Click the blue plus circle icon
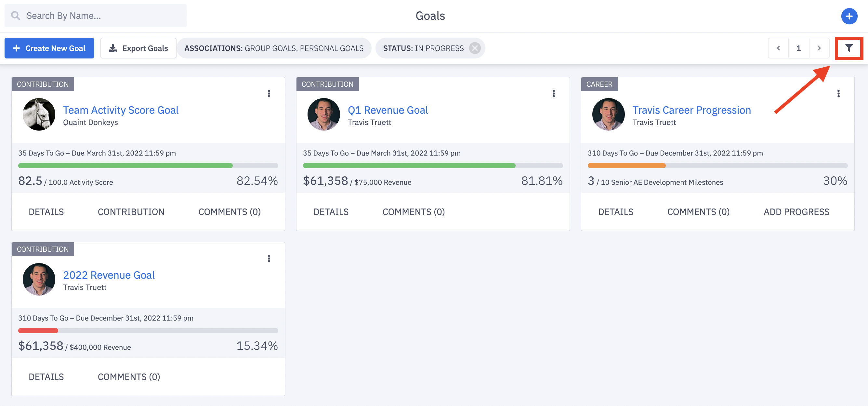868x406 pixels. (849, 16)
